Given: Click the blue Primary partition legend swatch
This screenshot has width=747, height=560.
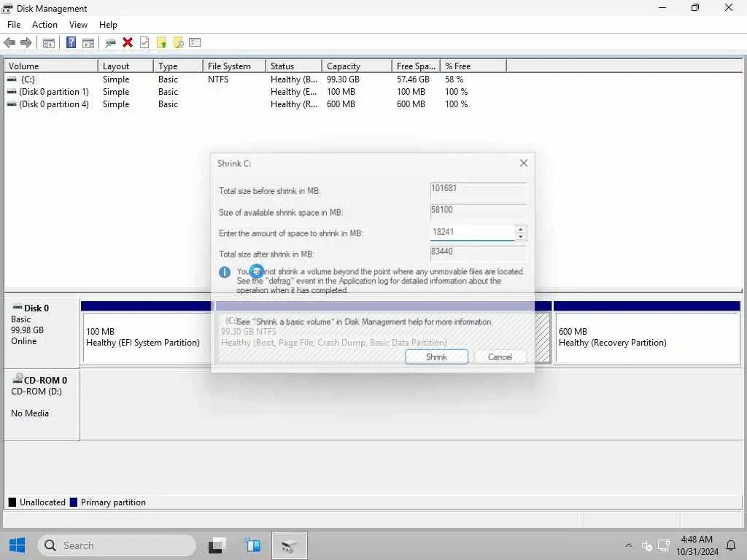Looking at the screenshot, I should 74,502.
